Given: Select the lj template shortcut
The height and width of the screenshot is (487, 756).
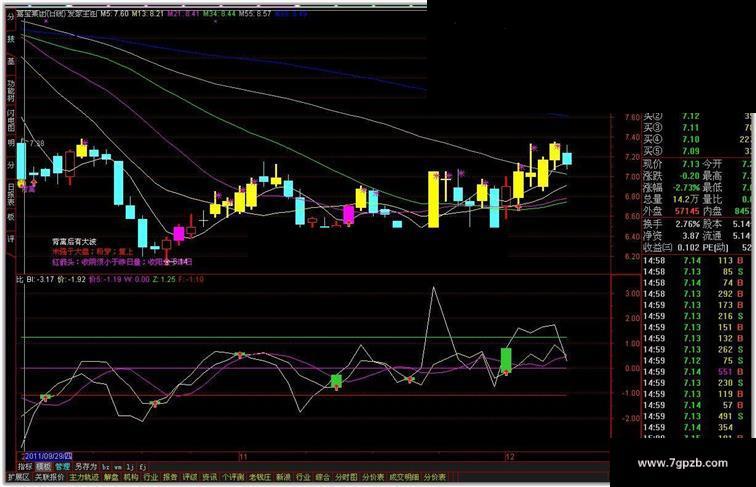Looking at the screenshot, I should (130, 467).
